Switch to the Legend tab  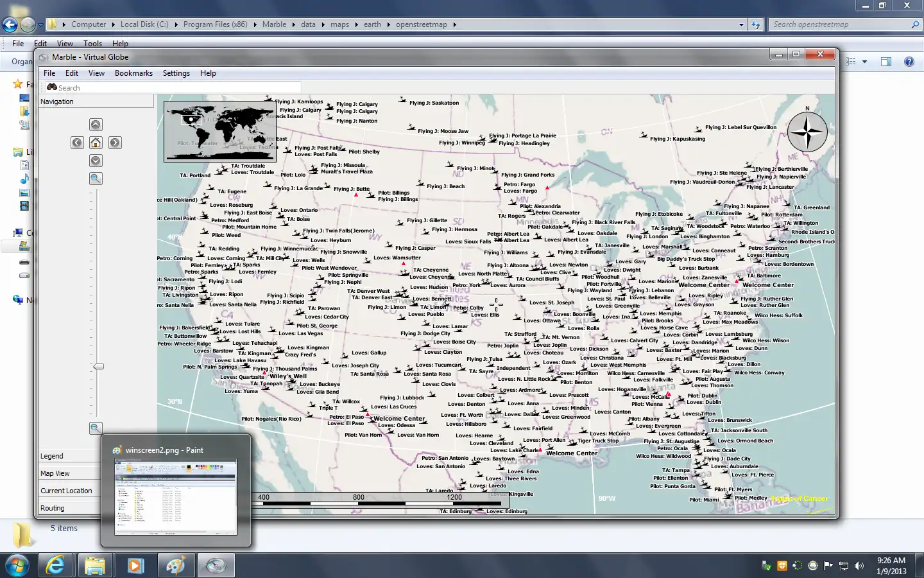(x=70, y=456)
